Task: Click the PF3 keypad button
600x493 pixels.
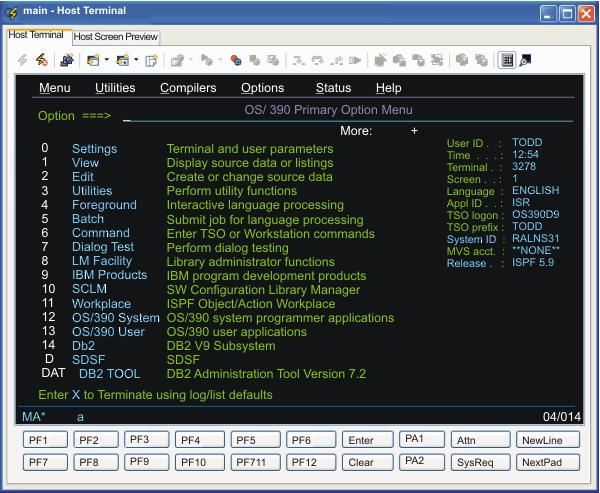Action: point(146,439)
